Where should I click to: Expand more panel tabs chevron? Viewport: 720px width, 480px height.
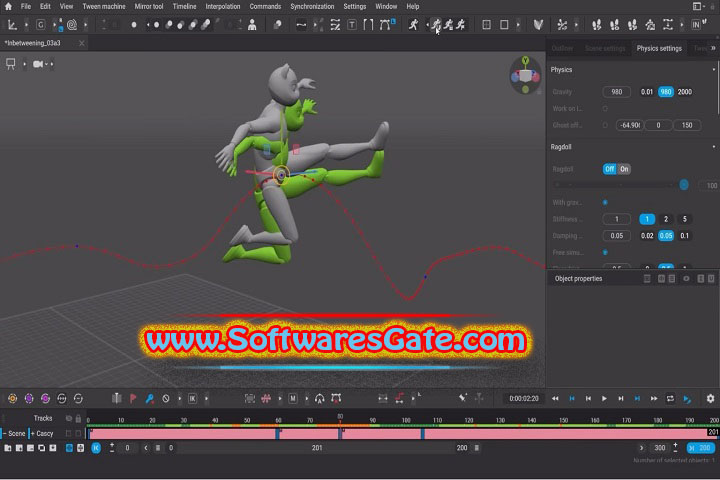(713, 48)
